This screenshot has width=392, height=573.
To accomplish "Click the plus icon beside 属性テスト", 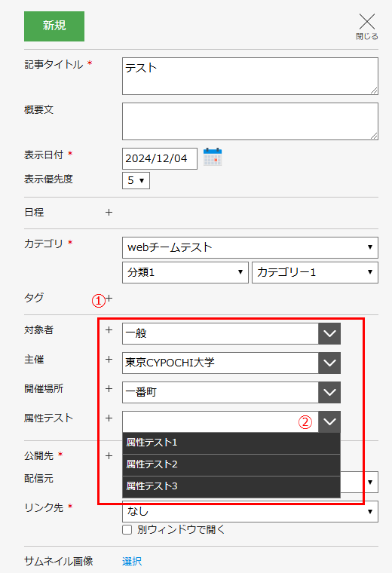I will [109, 418].
